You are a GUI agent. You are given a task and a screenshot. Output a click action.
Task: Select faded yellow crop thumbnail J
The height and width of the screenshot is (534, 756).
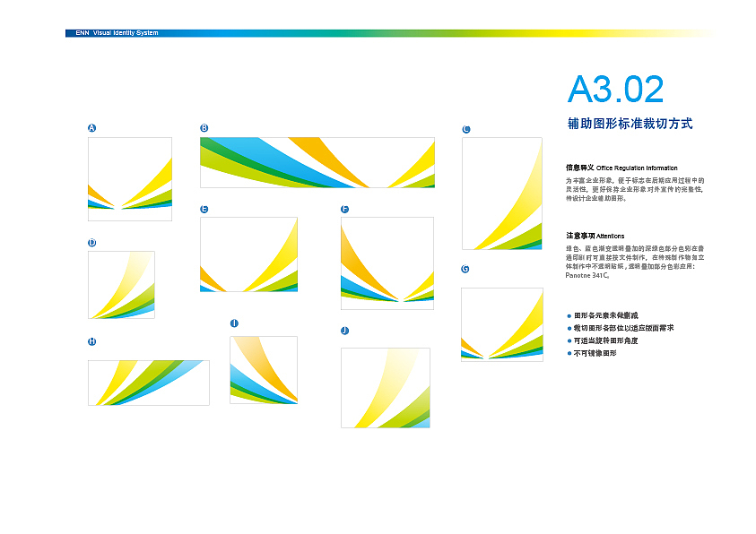point(386,388)
